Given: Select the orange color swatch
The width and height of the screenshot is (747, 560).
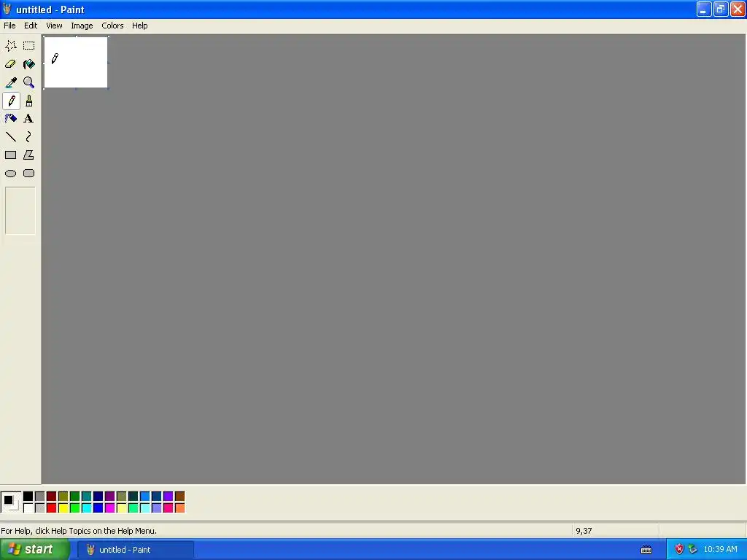Looking at the screenshot, I should click(x=179, y=508).
